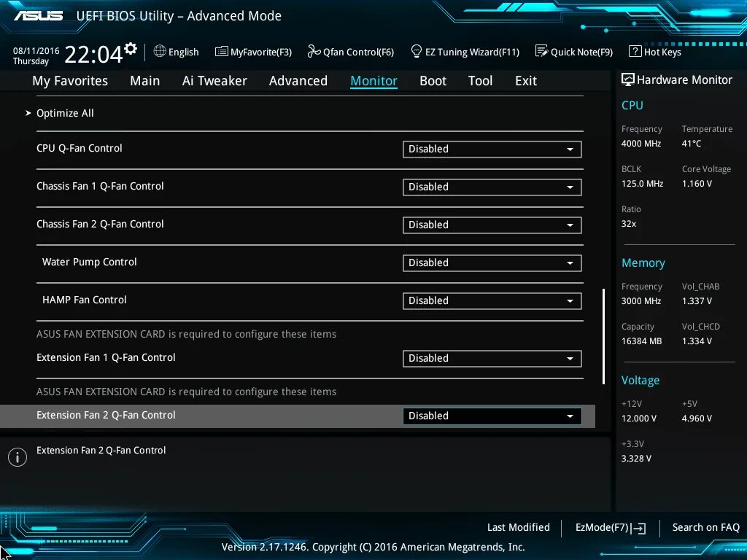Click the Quick Note notepad icon

point(542,51)
